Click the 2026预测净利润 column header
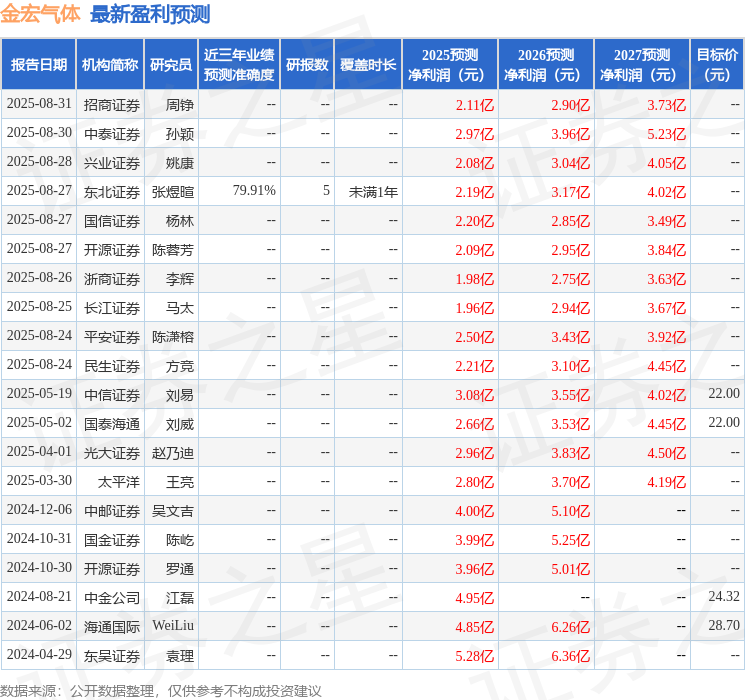Screen dimensions: 745x700 click(x=546, y=65)
